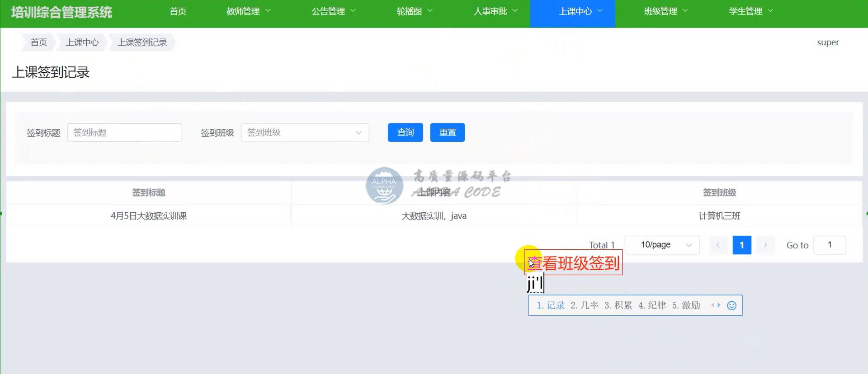Click the IME candidate page arrows
Viewport: 868px width, 374px height.
coord(716,305)
